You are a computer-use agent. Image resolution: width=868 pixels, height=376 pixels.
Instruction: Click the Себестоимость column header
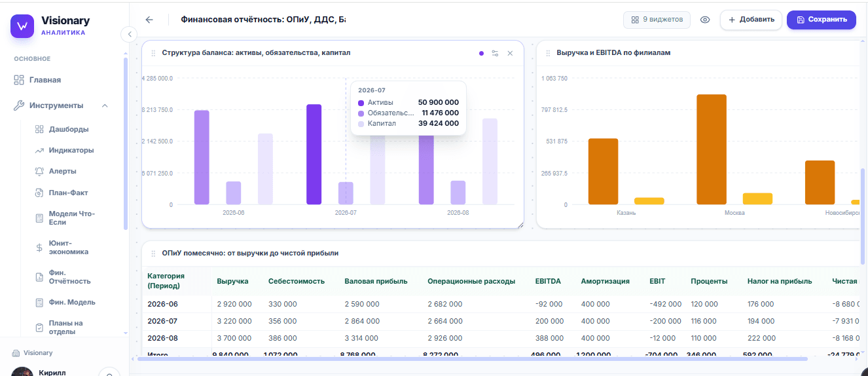click(297, 281)
